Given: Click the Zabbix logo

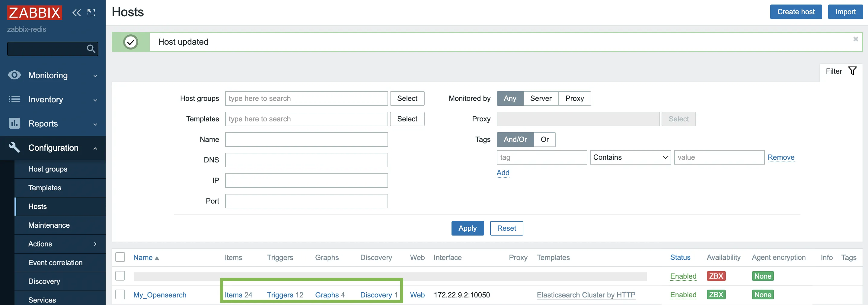Looking at the screenshot, I should point(35,13).
